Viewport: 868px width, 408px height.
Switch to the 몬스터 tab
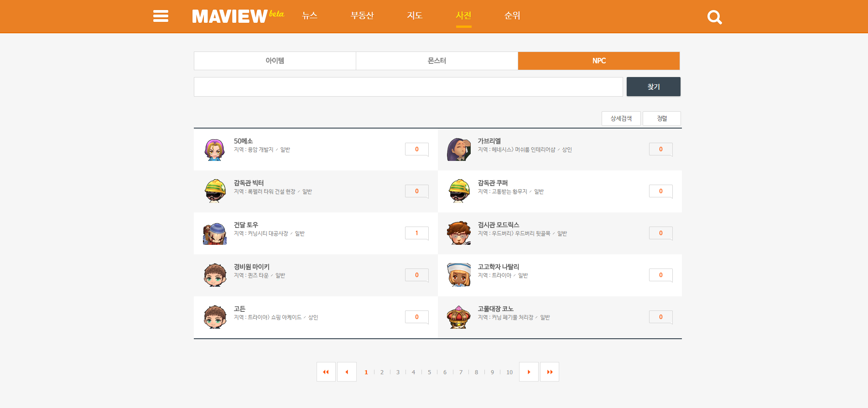437,61
